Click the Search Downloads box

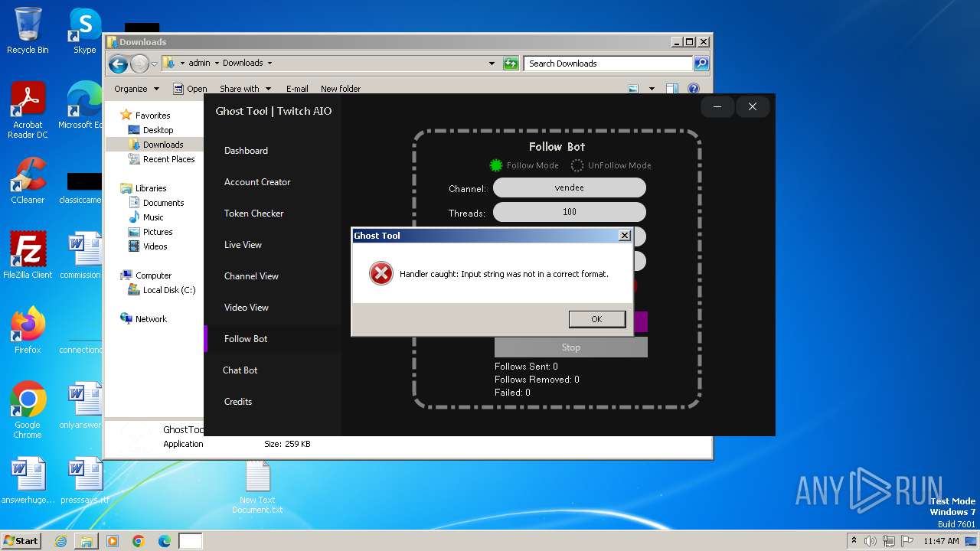[609, 64]
